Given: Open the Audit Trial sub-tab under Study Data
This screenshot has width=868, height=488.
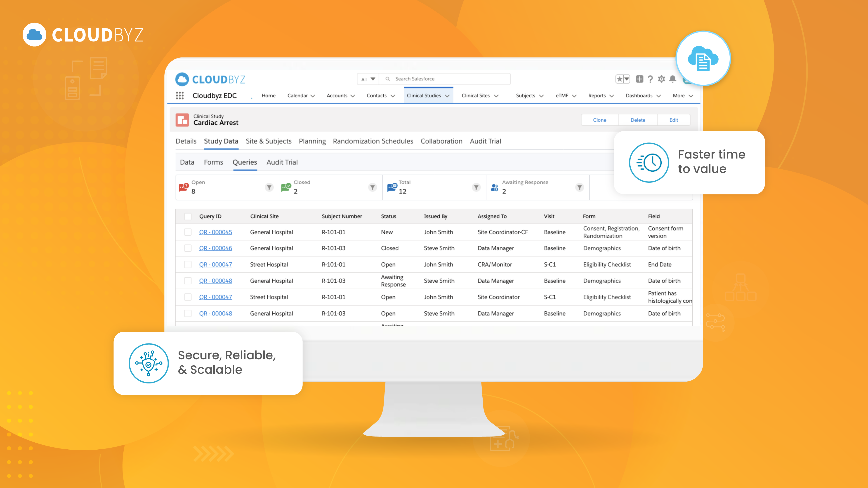Looking at the screenshot, I should (282, 162).
